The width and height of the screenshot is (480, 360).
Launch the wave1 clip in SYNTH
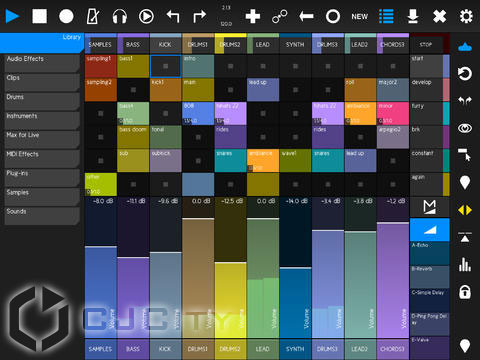(295, 161)
